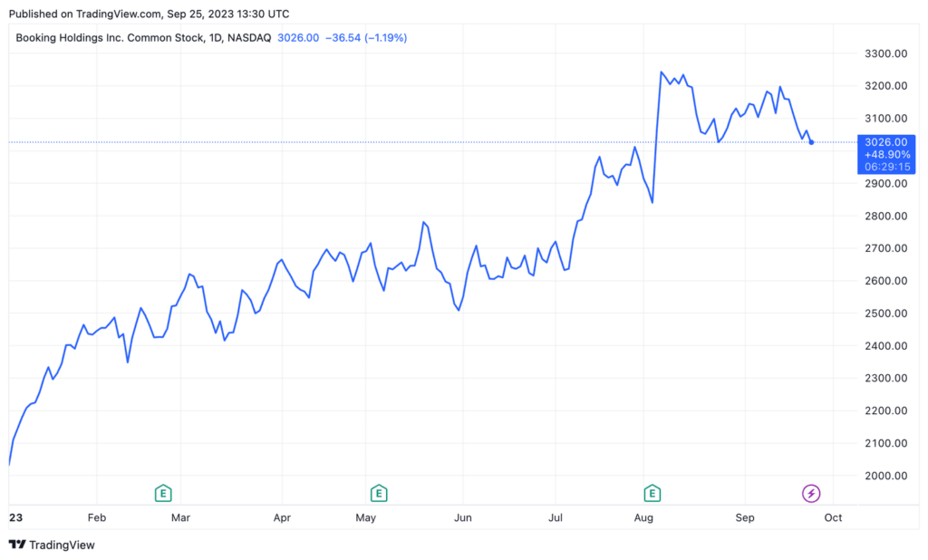Click the 2300.00 price axis label

(886, 378)
